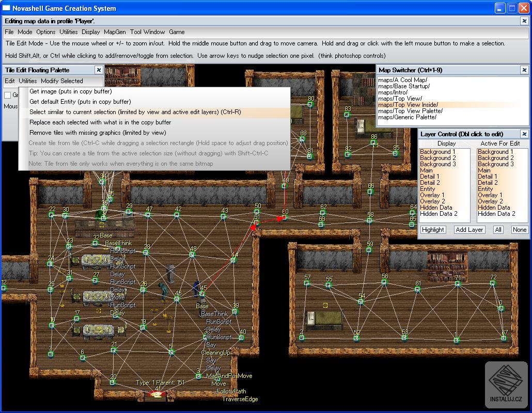Open the File menu
The height and width of the screenshot is (413, 532).
9,32
